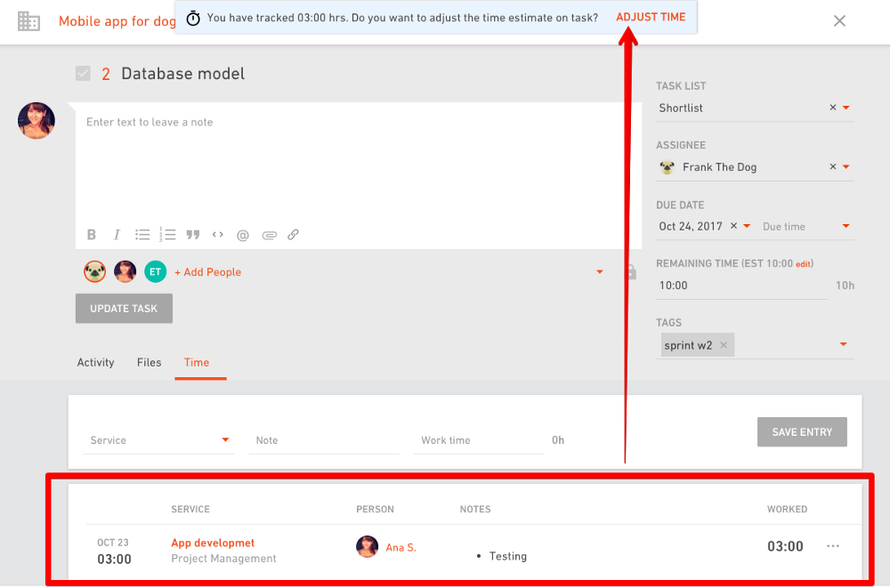890x588 pixels.
Task: Expand the Tags dropdown arrow
Action: coord(843,344)
